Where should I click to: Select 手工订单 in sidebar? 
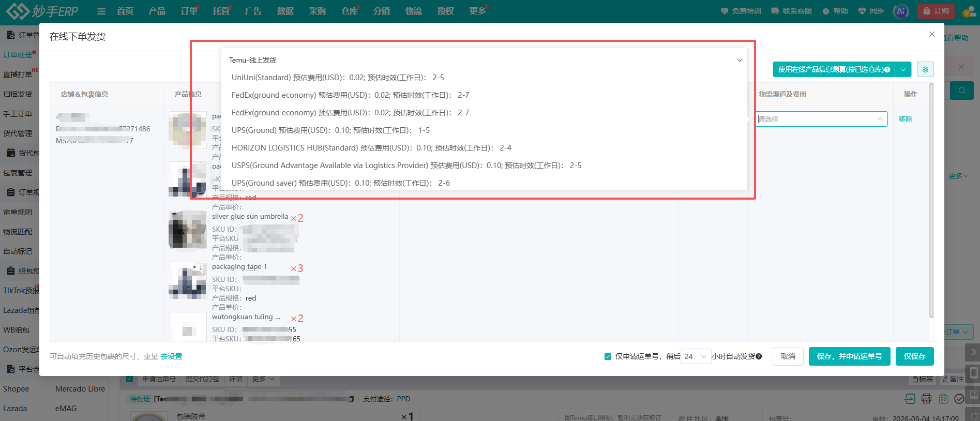[18, 114]
